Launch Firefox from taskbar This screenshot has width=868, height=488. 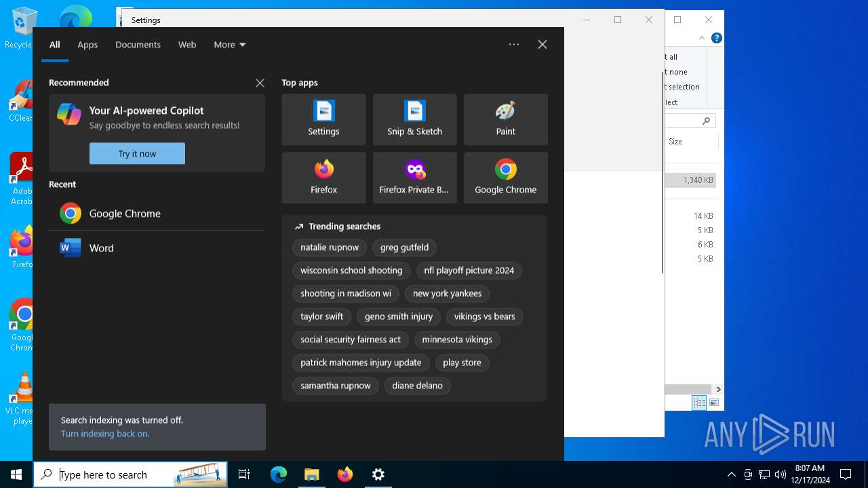point(344,474)
